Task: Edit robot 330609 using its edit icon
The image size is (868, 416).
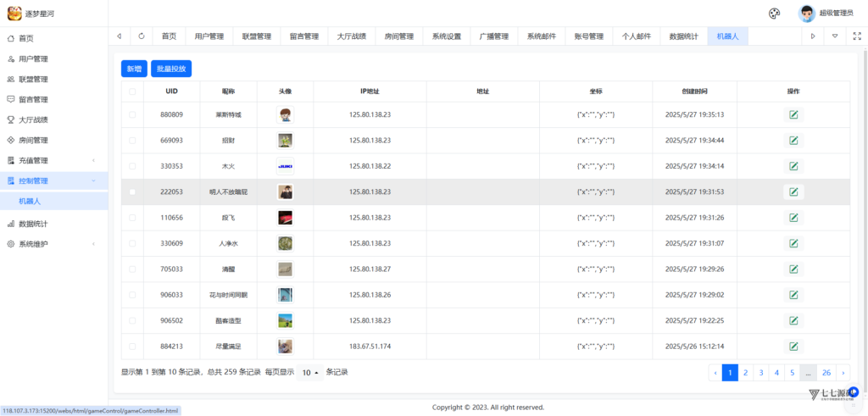Action: (x=793, y=243)
